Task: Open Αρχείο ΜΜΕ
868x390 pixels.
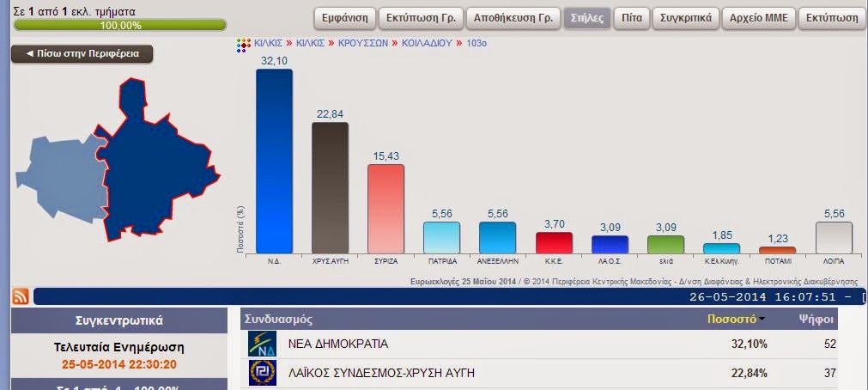Action: click(758, 18)
